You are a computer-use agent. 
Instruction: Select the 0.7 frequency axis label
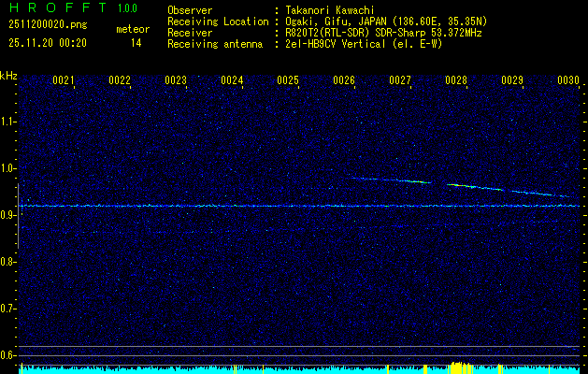[8, 308]
